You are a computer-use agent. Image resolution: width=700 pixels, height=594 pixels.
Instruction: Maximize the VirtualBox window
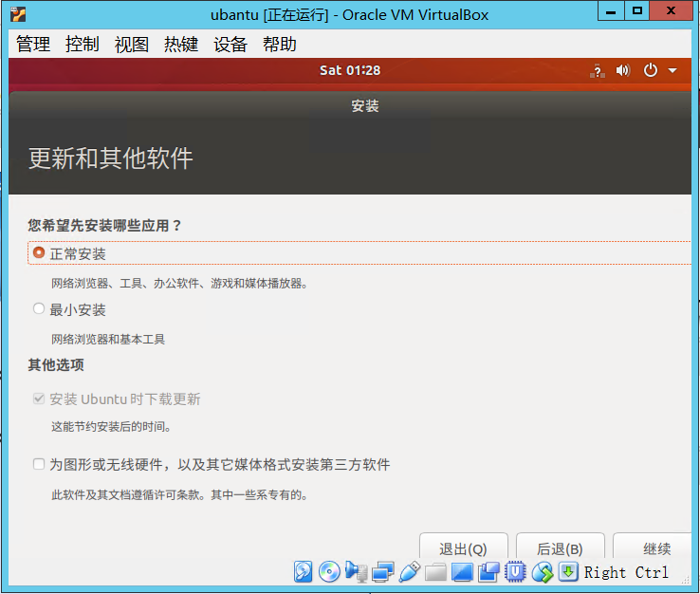(x=637, y=10)
